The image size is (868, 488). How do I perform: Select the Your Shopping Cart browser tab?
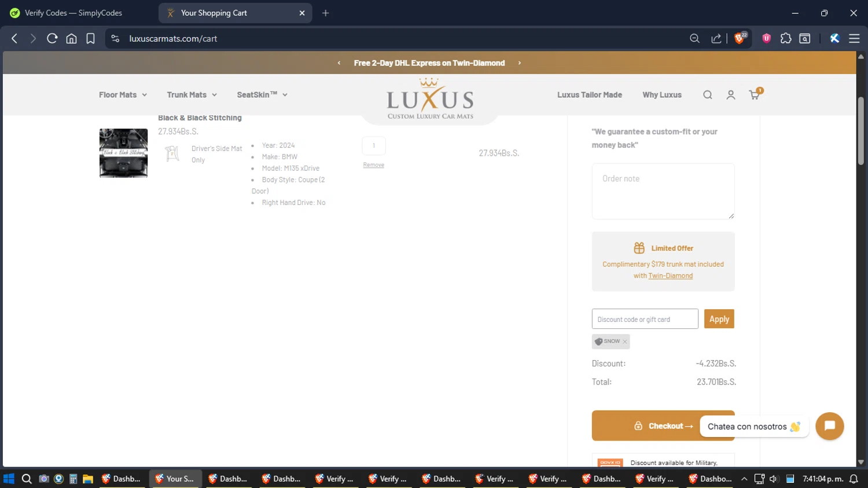point(234,13)
